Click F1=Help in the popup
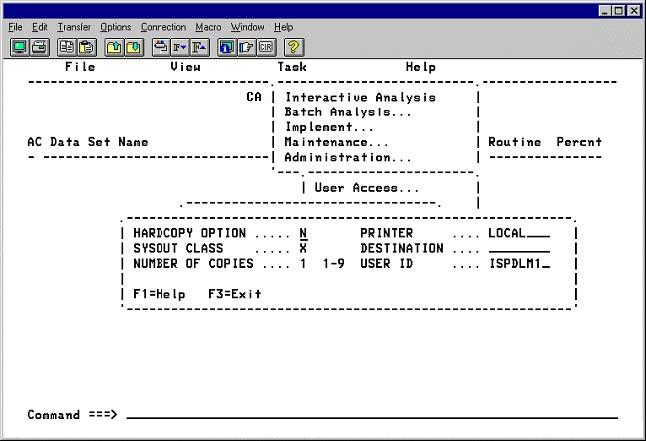The width and height of the screenshot is (646, 441). click(159, 294)
